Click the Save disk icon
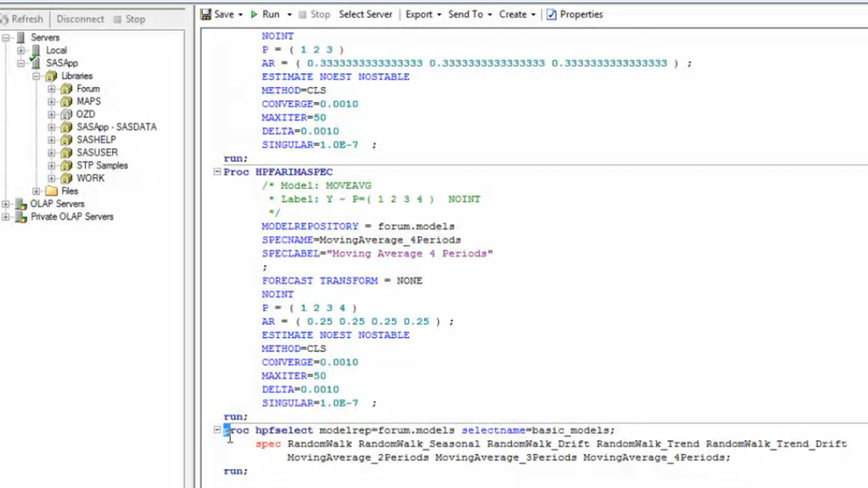Image resolution: width=868 pixels, height=488 pixels. (206, 15)
